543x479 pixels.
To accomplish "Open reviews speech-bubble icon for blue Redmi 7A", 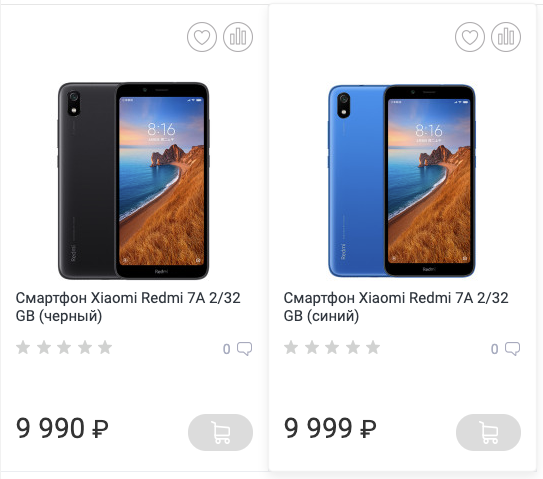I will (x=513, y=349).
